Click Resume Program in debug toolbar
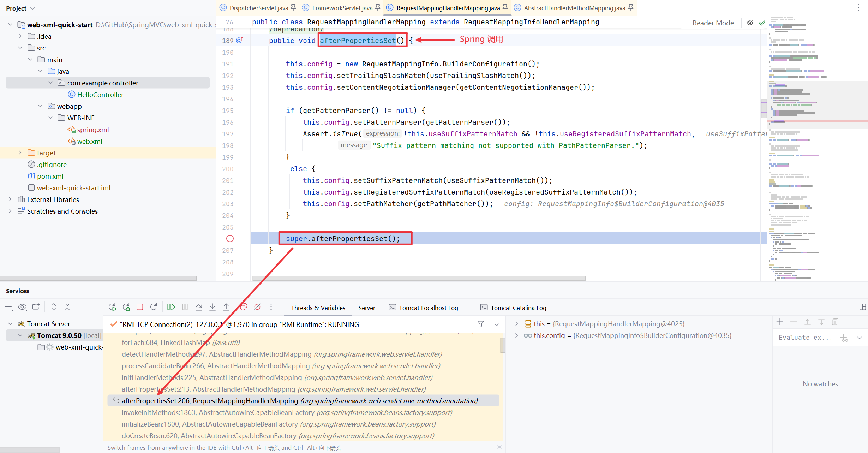 pos(171,307)
